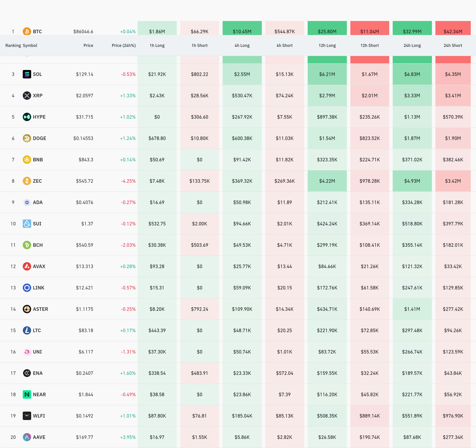Click the WLFI token icon
The image size is (476, 448).
click(x=27, y=416)
